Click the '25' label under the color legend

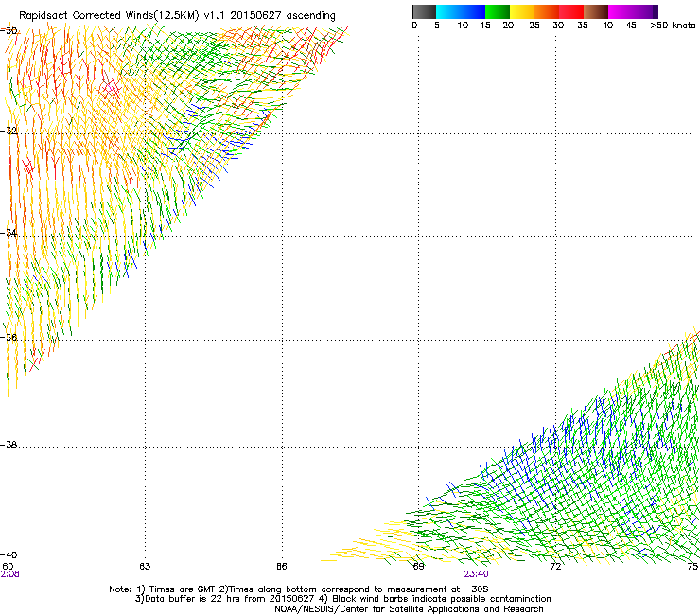pyautogui.click(x=534, y=26)
